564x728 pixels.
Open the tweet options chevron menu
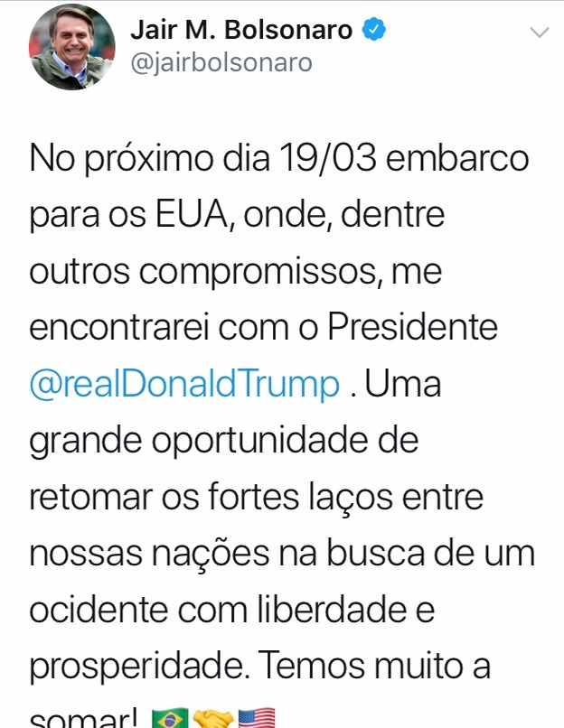tap(539, 32)
